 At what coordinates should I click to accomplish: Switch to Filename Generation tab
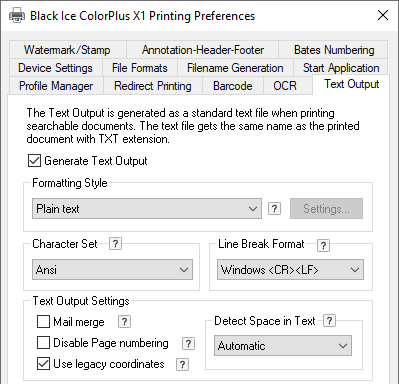pos(235,68)
